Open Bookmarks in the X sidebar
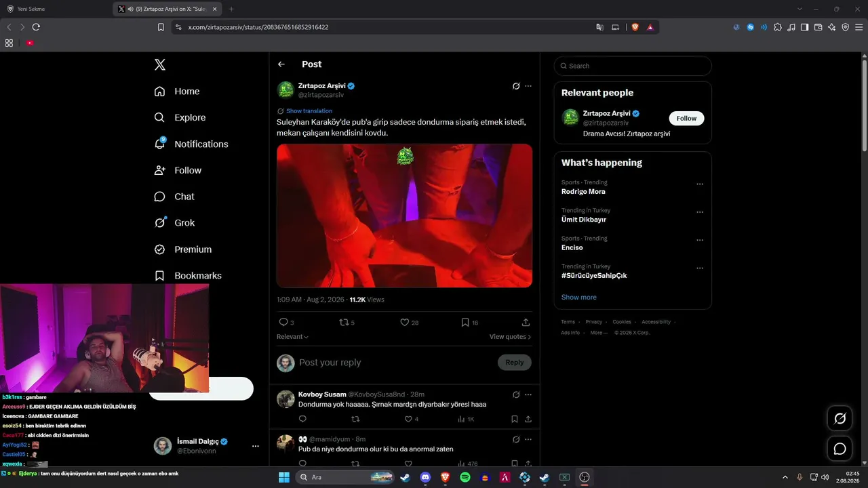Screen dimensions: 868x488 coord(189,276)
